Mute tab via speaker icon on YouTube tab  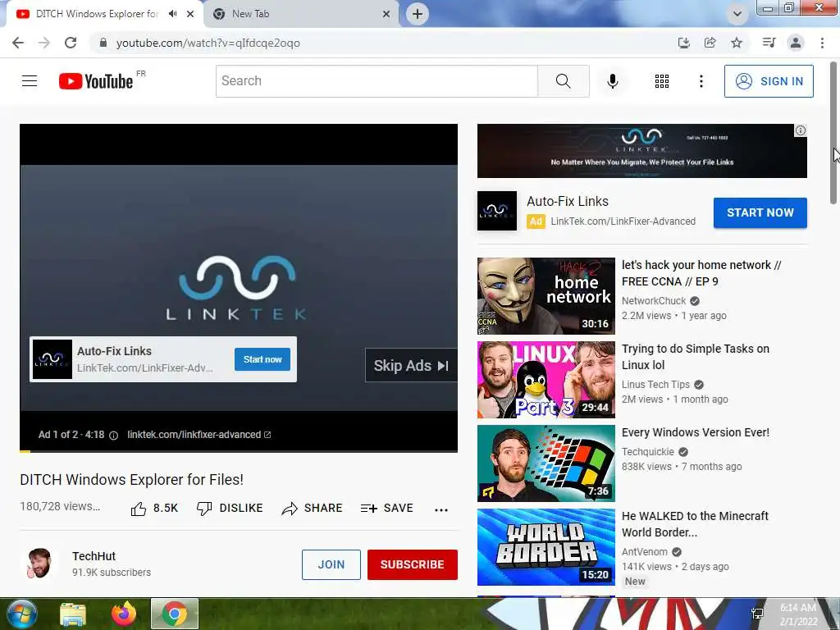(x=172, y=14)
